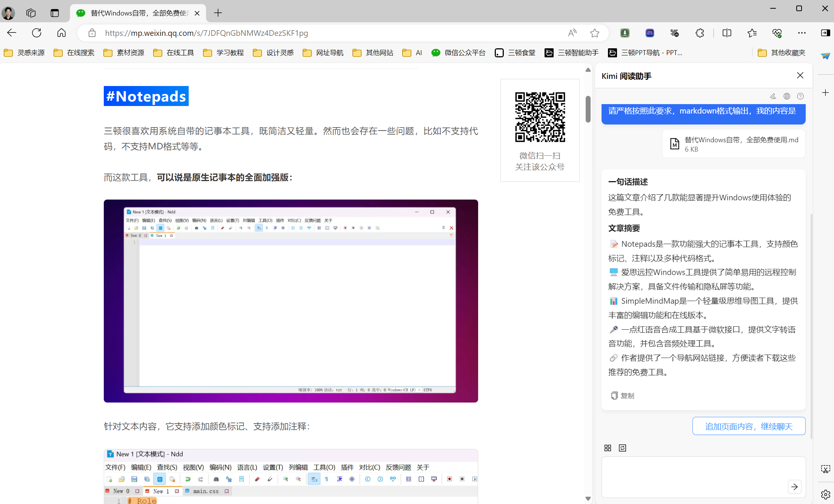View site information lock icon
Screen dimensions: 834x504
[x=92, y=33]
